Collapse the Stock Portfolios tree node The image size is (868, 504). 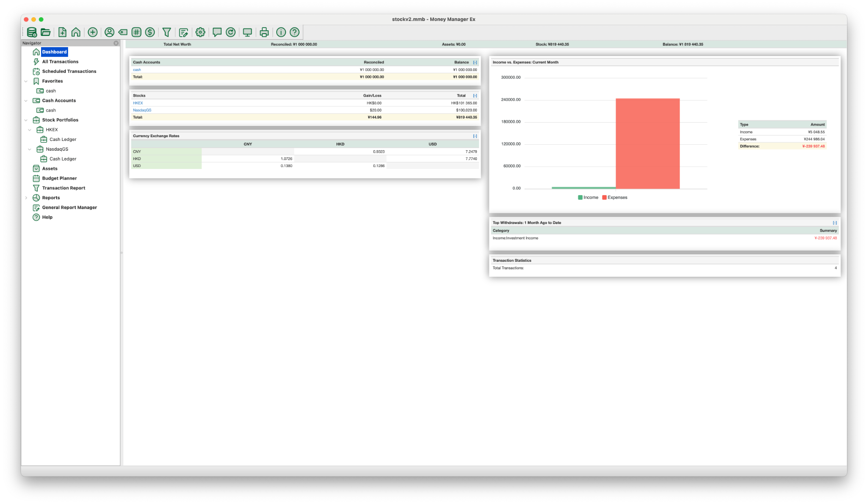pyautogui.click(x=26, y=120)
